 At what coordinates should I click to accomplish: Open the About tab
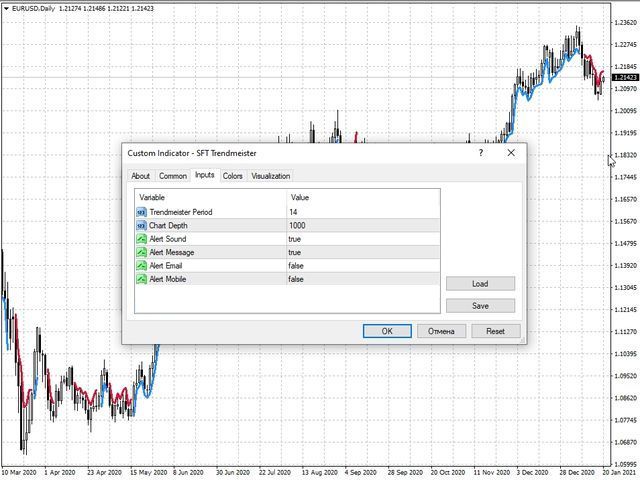tap(140, 176)
